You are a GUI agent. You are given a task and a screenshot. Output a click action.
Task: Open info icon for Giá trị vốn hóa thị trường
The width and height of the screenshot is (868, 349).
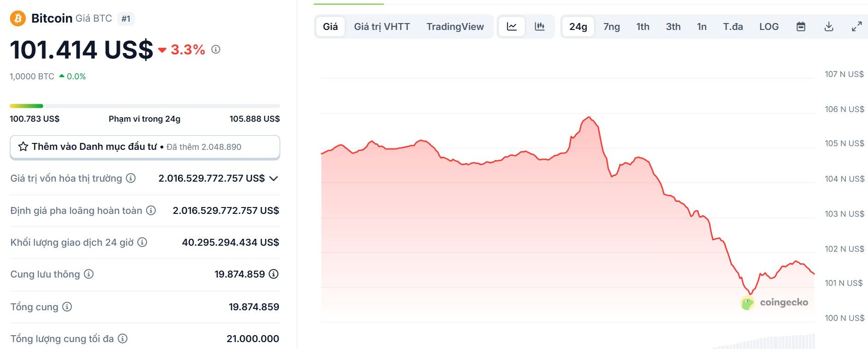[x=131, y=178]
